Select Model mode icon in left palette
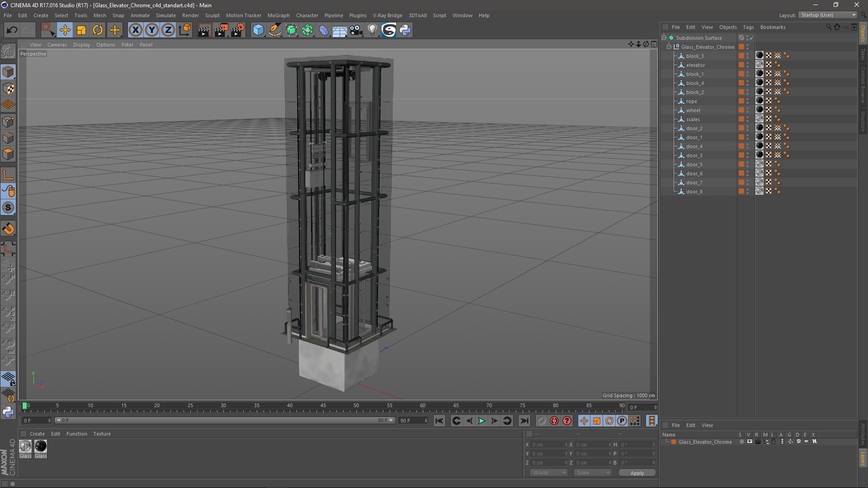This screenshot has width=868, height=488. (x=8, y=72)
